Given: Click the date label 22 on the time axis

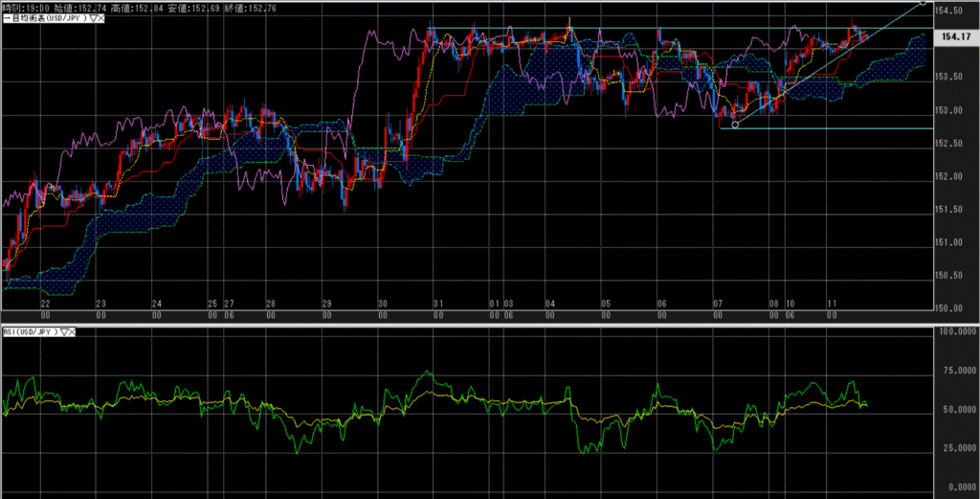Looking at the screenshot, I should pos(45,304).
